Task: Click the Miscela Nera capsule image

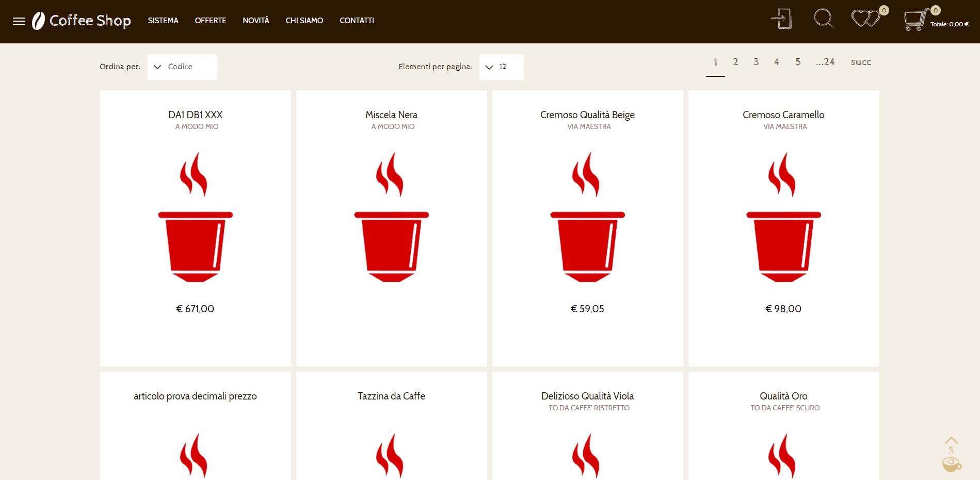Action: point(391,217)
